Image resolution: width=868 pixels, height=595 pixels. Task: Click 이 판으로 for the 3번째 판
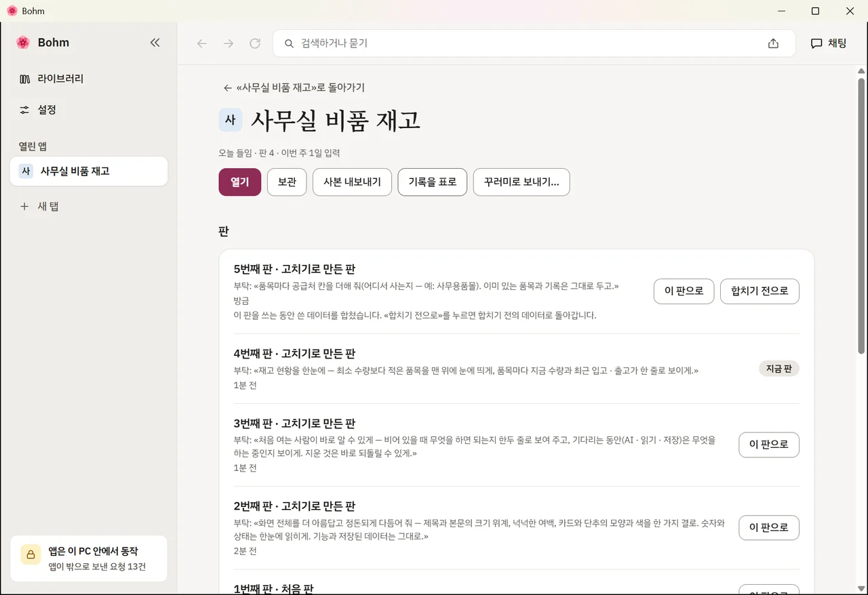tap(769, 445)
